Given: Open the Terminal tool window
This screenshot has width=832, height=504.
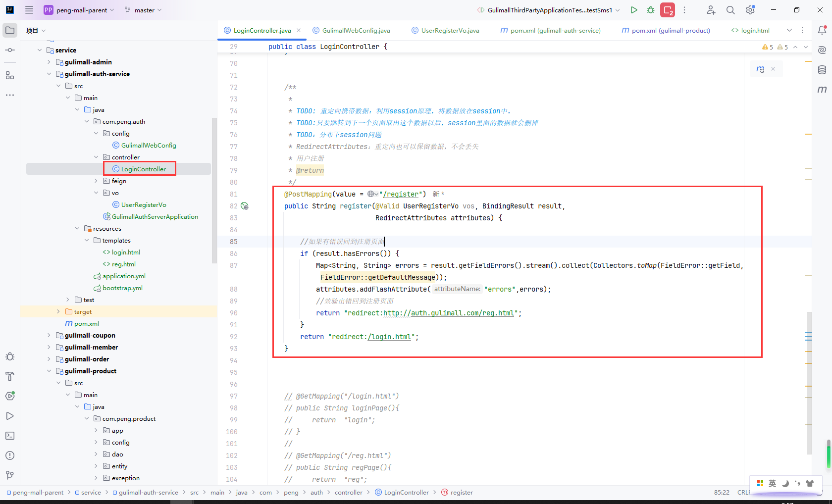Looking at the screenshot, I should (x=10, y=436).
